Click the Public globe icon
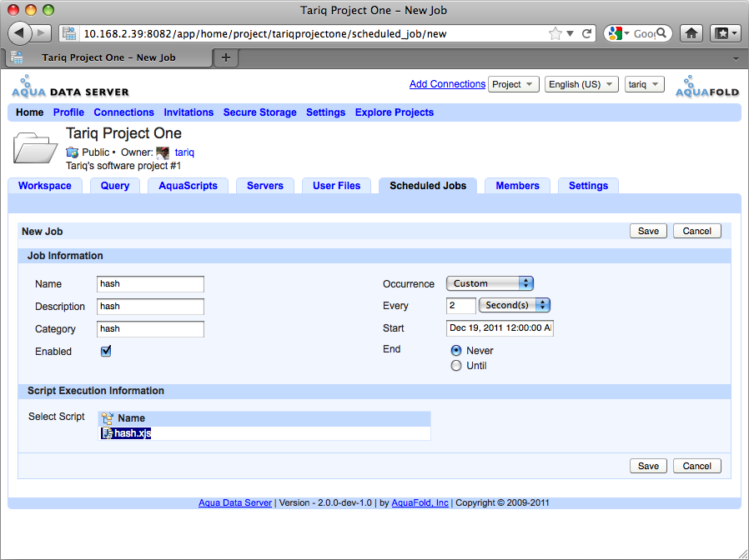 72,152
